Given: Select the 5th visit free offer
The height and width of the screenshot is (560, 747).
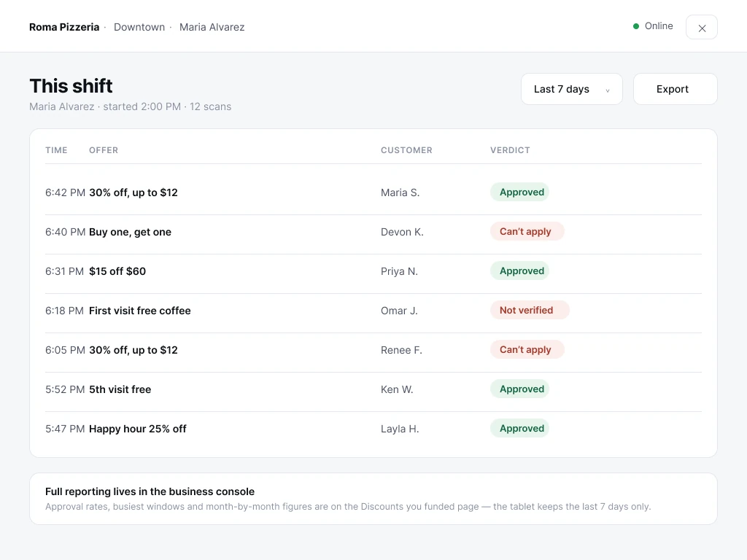Looking at the screenshot, I should click(x=120, y=389).
